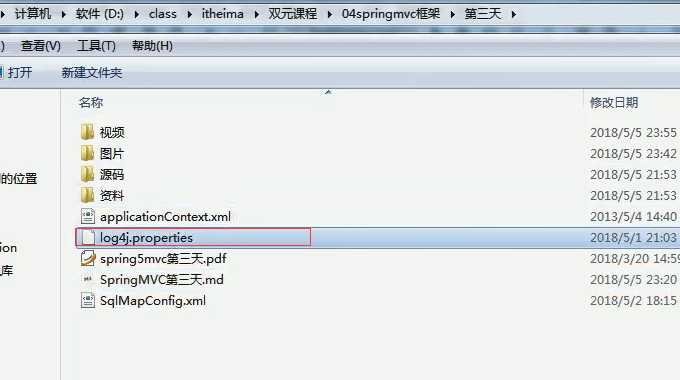Click the date 2018/5/5 23:55

coord(633,132)
